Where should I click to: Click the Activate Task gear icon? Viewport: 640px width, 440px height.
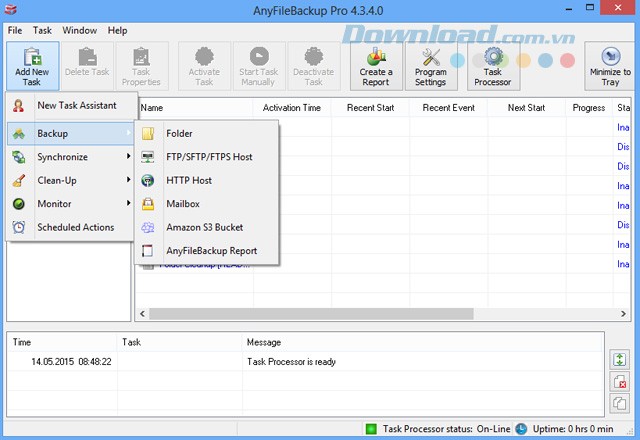204,57
